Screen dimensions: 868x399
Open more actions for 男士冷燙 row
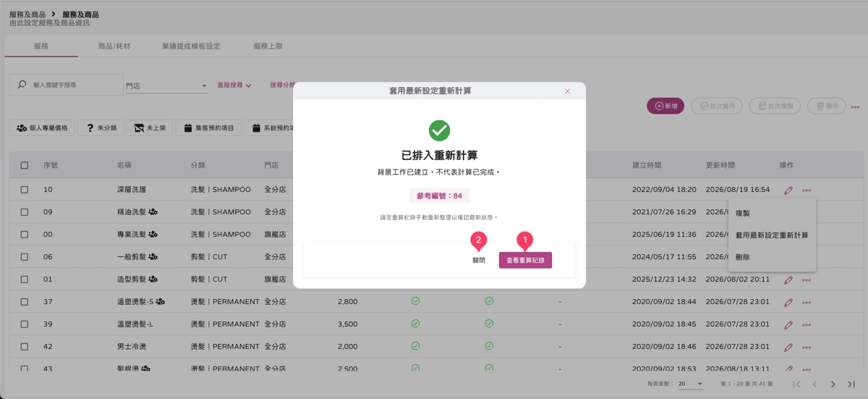coord(807,347)
